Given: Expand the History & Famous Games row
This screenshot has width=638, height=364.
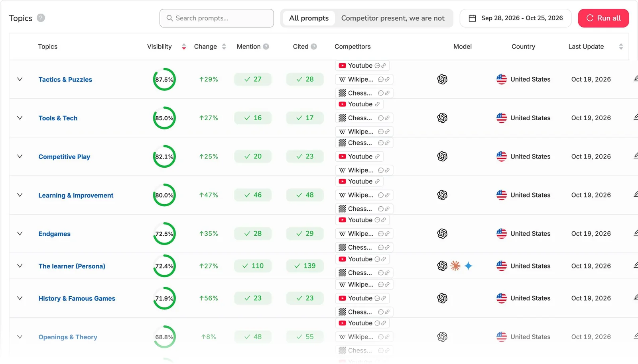Looking at the screenshot, I should pos(20,298).
